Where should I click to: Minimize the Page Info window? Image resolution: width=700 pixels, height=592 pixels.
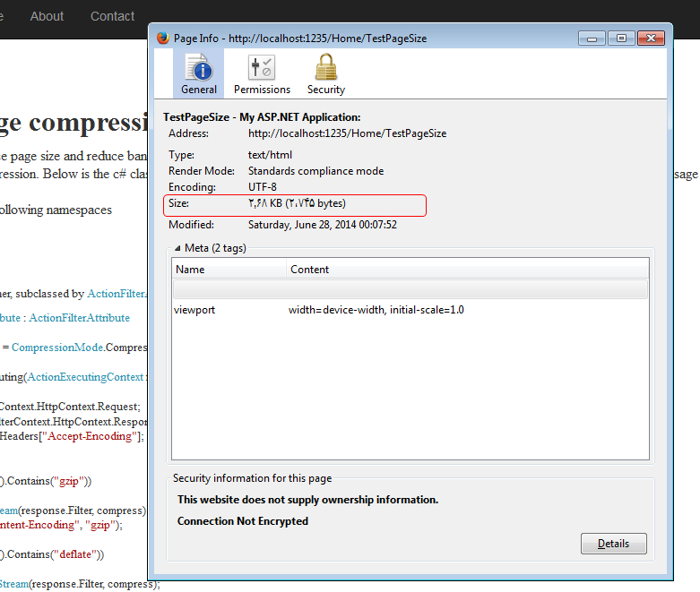pos(591,39)
